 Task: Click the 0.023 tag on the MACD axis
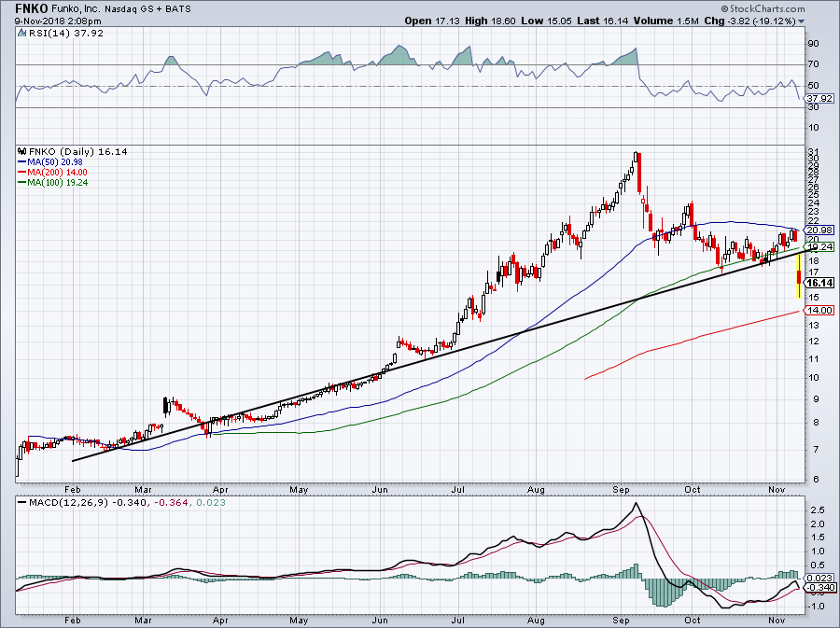click(x=820, y=578)
